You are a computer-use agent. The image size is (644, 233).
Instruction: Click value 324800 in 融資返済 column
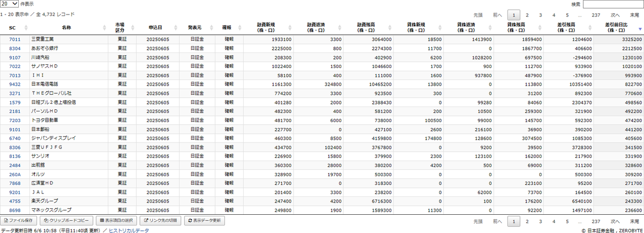[x=333, y=84]
